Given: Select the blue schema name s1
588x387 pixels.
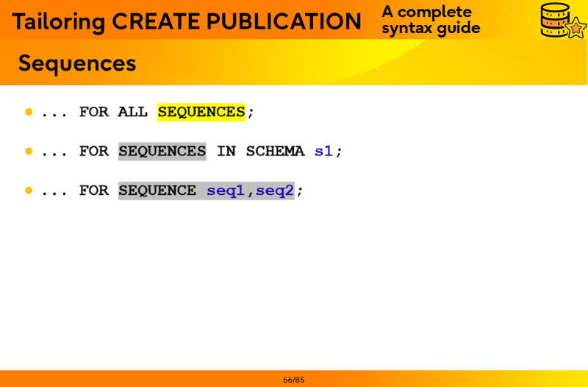Looking at the screenshot, I should tap(323, 151).
